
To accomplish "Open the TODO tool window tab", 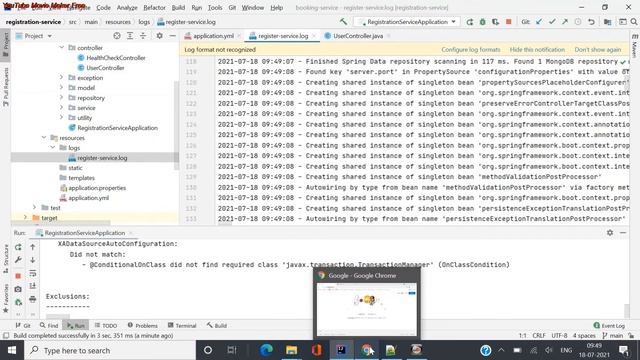I will tap(106, 325).
